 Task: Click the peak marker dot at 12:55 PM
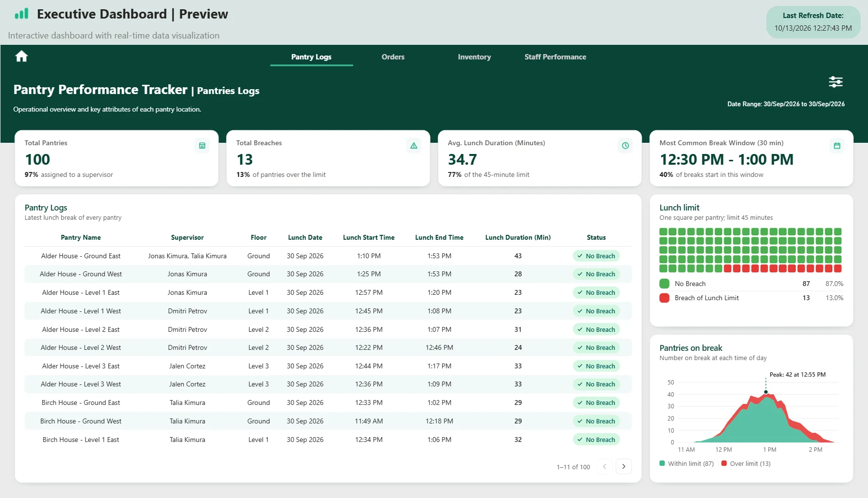tap(766, 392)
